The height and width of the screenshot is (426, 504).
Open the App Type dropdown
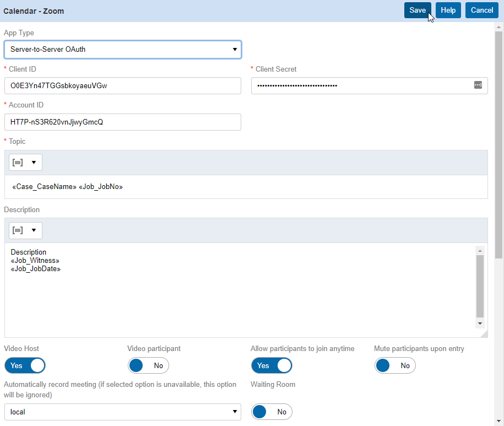point(122,49)
